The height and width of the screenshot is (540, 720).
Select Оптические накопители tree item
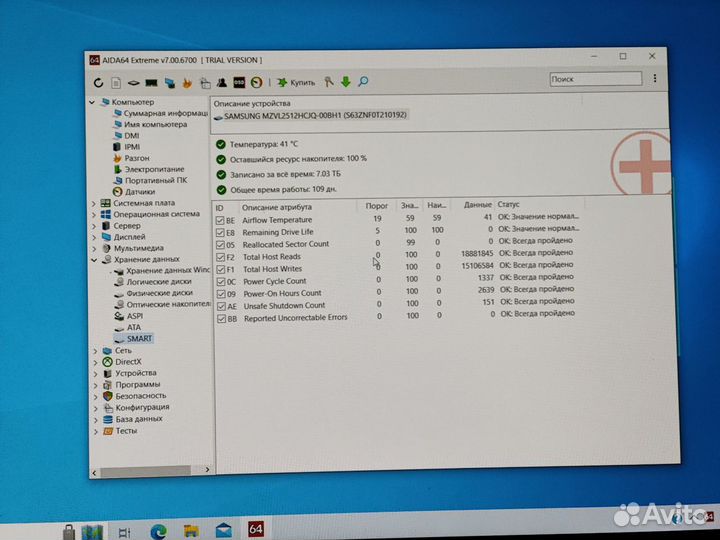[x=163, y=304]
